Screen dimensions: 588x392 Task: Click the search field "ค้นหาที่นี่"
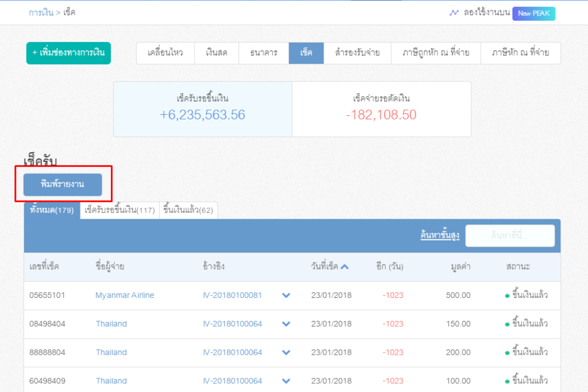(x=510, y=235)
